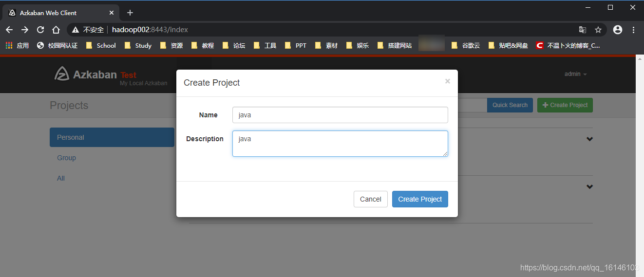Open the PPT bookmark folder
The height and width of the screenshot is (277, 644).
296,45
